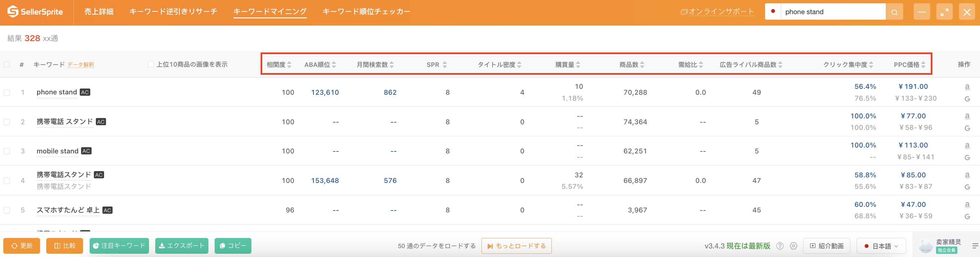The image size is (980, 257).
Task: Toggle the select-all header checkbox
Action: (7, 65)
